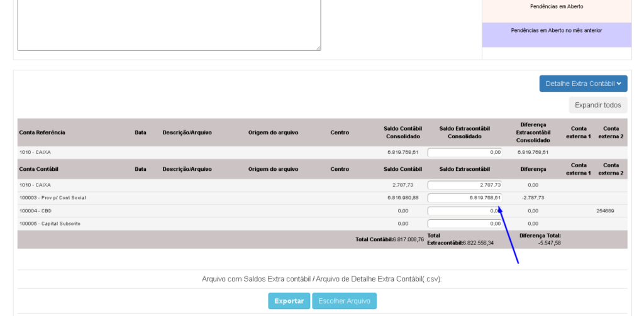This screenshot has height=316, width=644.
Task: Click the Conta Referência column header
Action: tap(42, 133)
